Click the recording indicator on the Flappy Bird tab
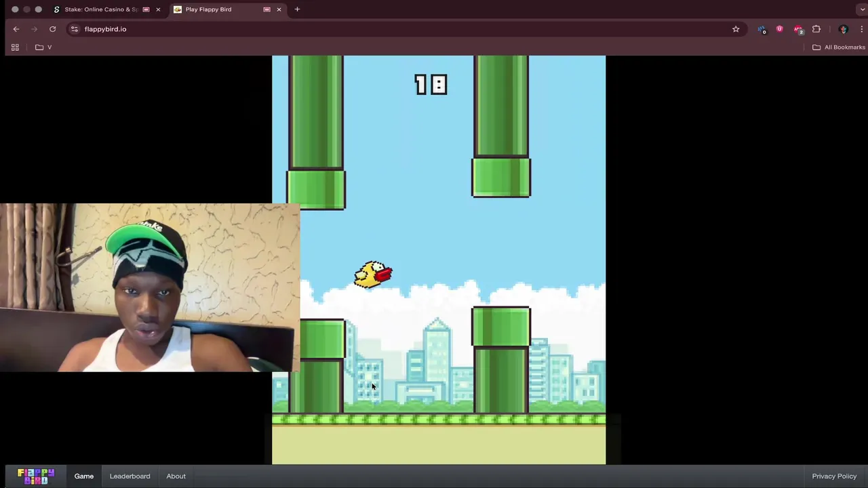 [x=267, y=9]
